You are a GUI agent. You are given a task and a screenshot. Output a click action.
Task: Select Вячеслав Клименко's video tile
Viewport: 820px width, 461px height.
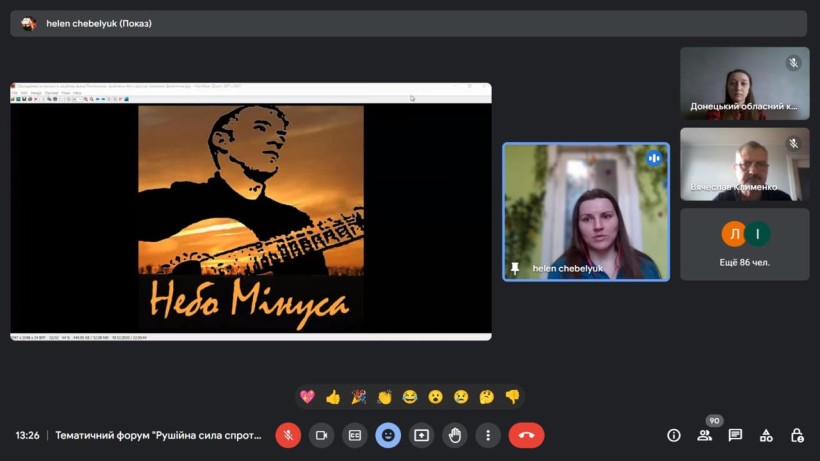point(745,164)
